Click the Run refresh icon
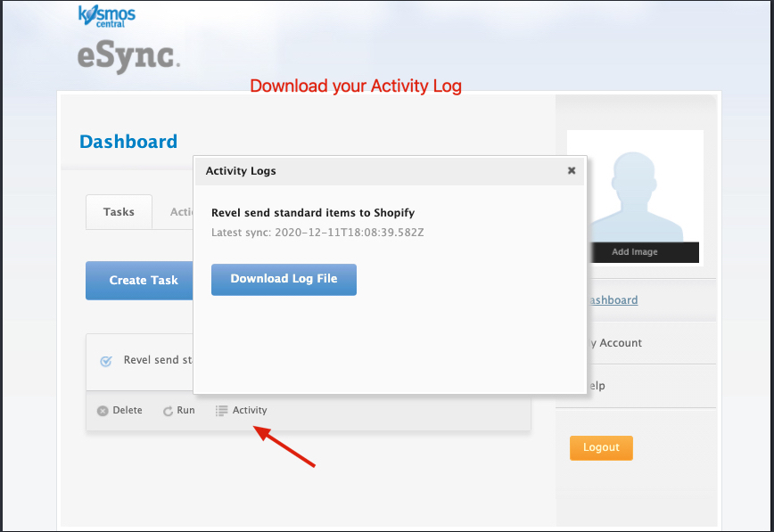This screenshot has height=532, width=774. tap(168, 411)
